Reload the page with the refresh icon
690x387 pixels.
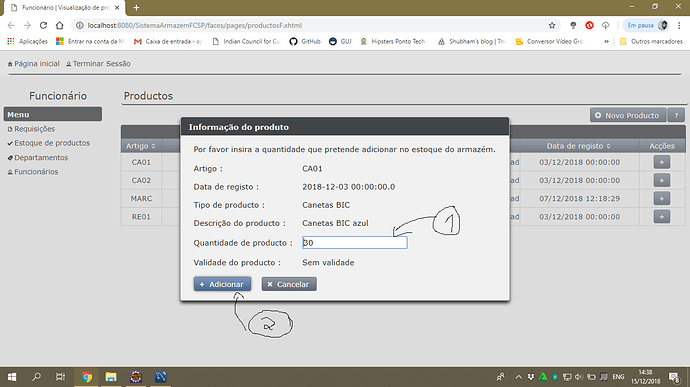click(x=43, y=26)
